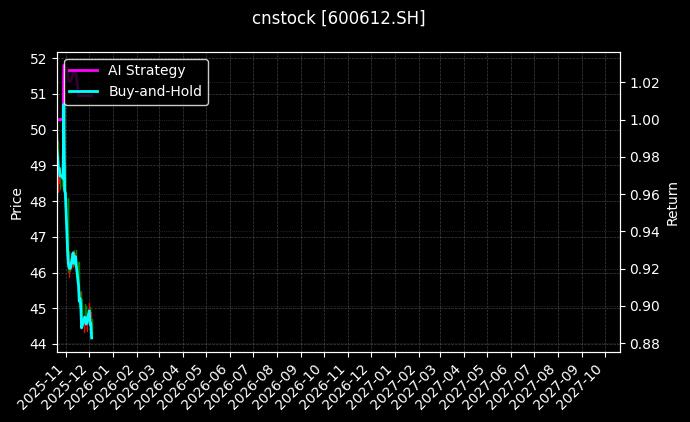Image resolution: width=690 pixels, height=422 pixels.
Task: Click the 0.88 return tick label
Action: tap(643, 344)
